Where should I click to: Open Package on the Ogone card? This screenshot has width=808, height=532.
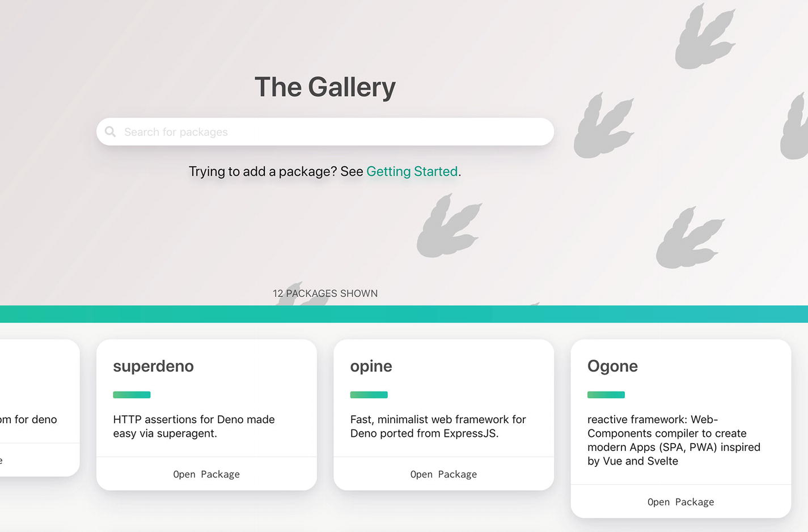(680, 502)
